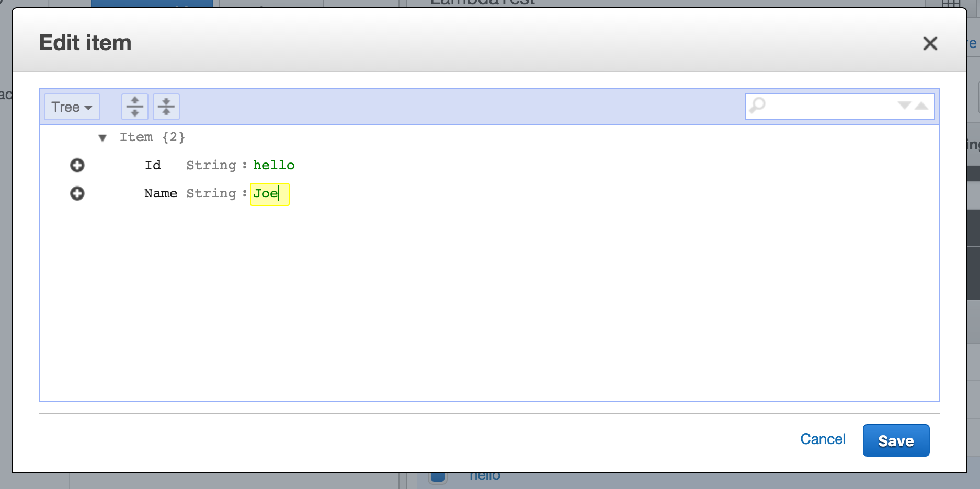Click the Cancel link

click(823, 439)
